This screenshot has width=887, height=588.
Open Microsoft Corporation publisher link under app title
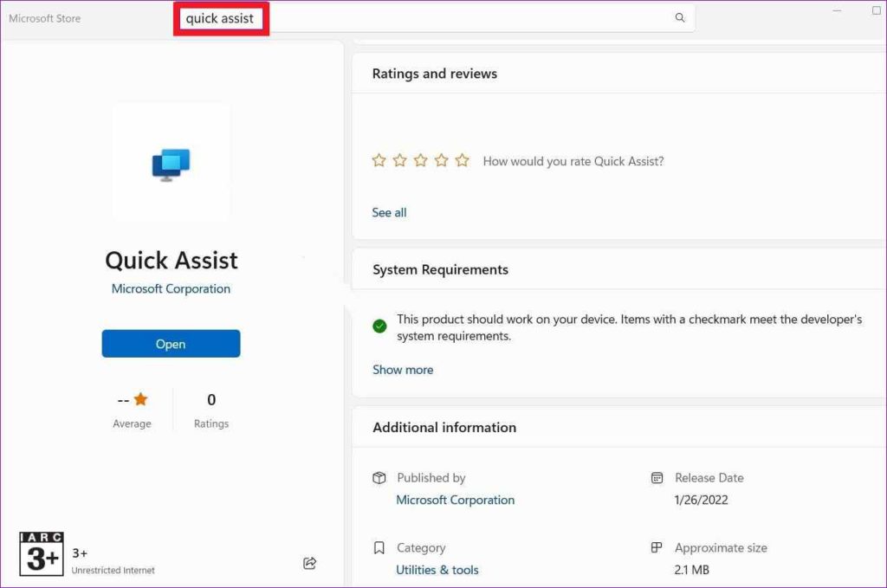[171, 289]
